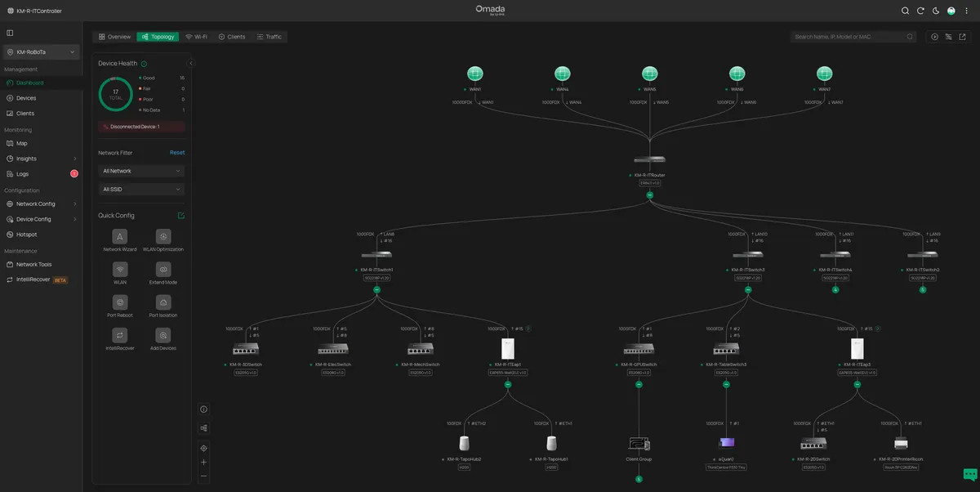The width and height of the screenshot is (980, 492).
Task: Open the WLAN quick config
Action: coord(119,269)
